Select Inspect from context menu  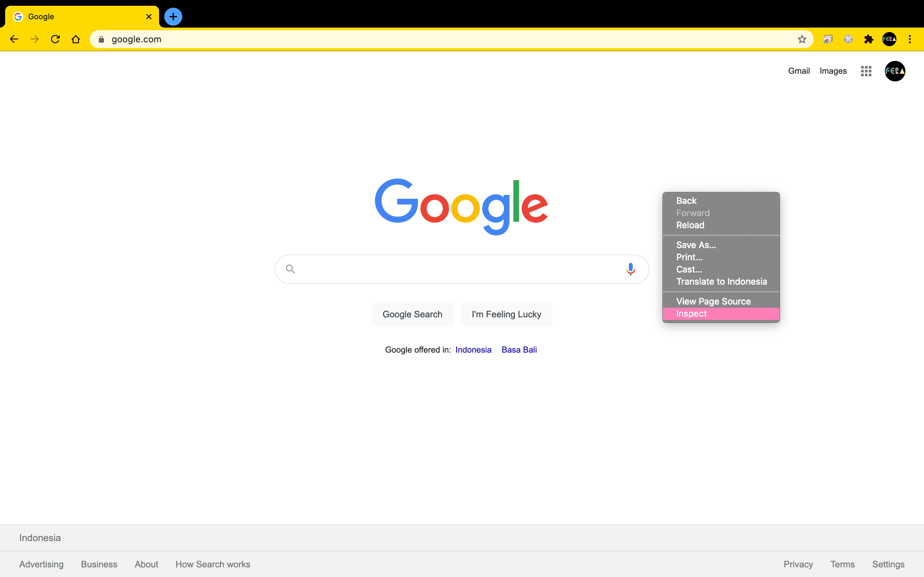[x=691, y=314]
